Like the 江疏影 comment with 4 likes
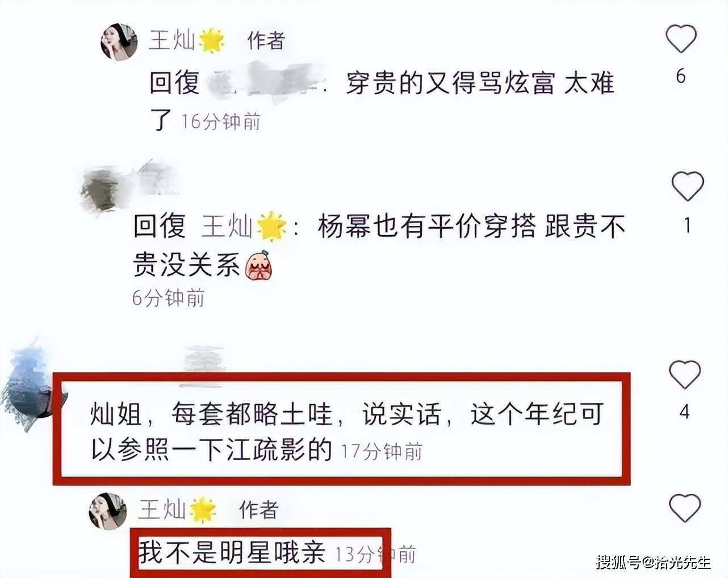The image size is (728, 578). point(685,374)
